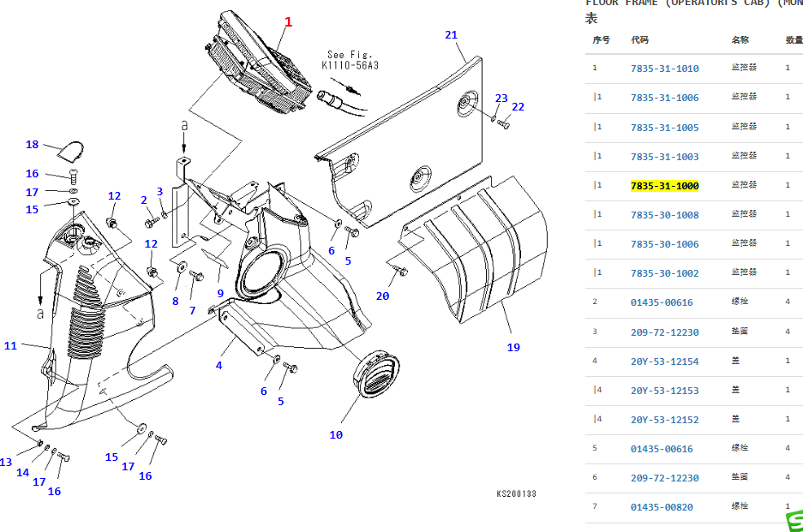This screenshot has height=532, width=803.
Task: Open code 209-72-12230 in row 3
Action: [664, 332]
